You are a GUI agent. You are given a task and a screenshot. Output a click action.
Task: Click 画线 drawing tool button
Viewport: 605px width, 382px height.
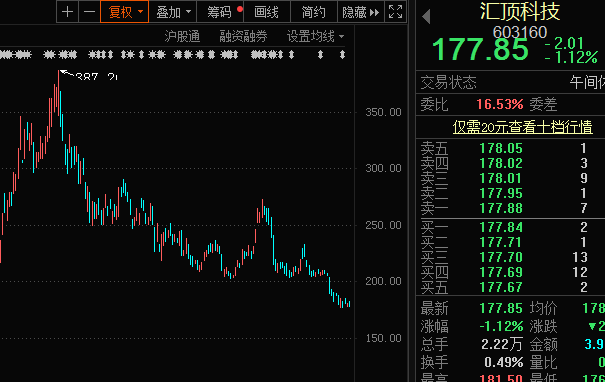coord(266,12)
